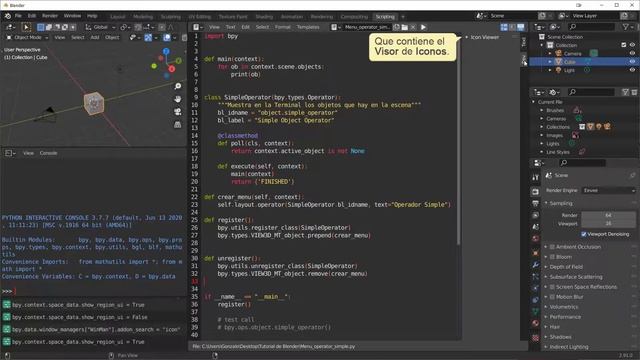
Task: Click the viewport pan hand icon
Action: coord(178,99)
